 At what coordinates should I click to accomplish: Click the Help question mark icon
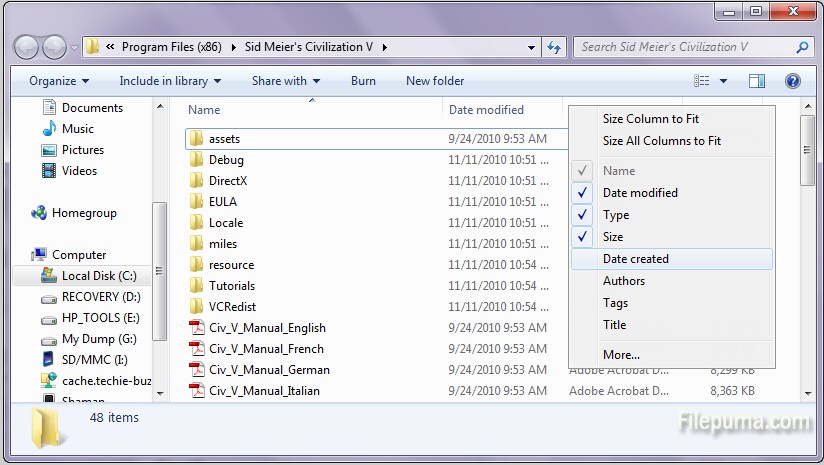(x=792, y=81)
